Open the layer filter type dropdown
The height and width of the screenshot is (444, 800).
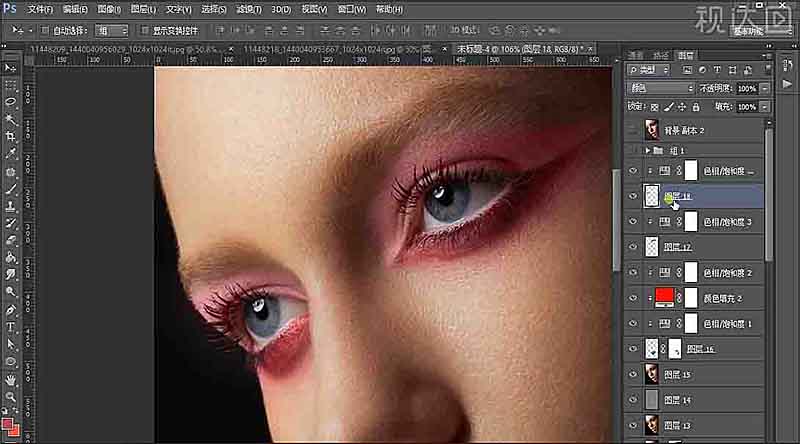click(x=649, y=70)
